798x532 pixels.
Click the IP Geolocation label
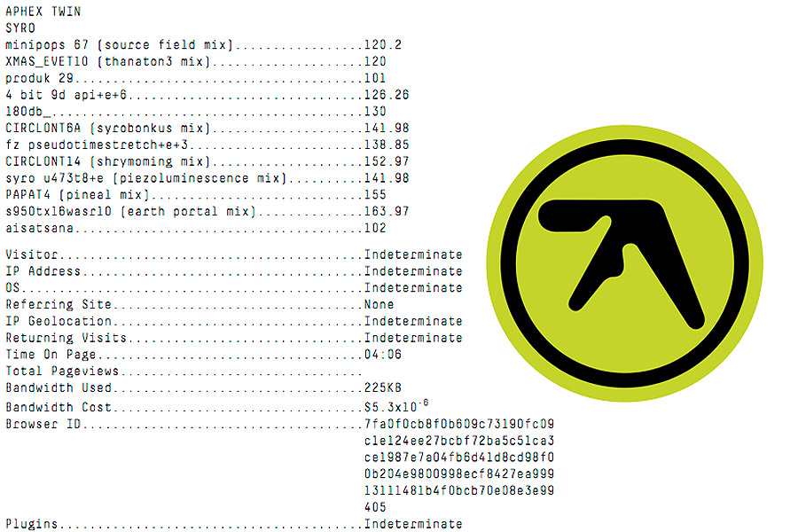pos(59,321)
